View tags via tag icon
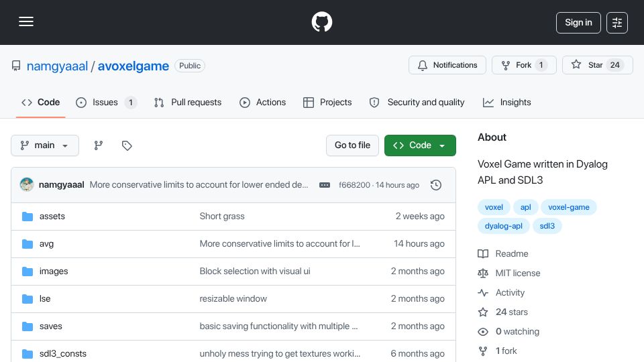This screenshot has height=362, width=644. click(x=127, y=145)
